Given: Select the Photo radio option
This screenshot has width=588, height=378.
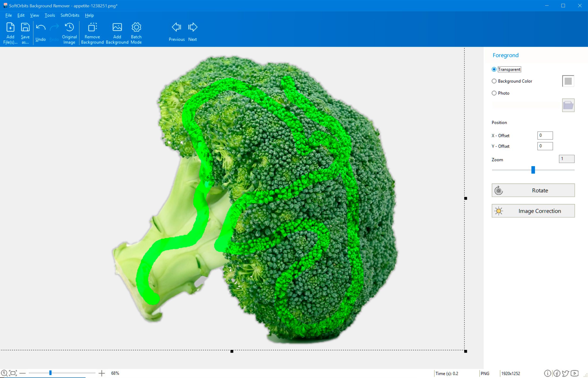Looking at the screenshot, I should click(x=494, y=93).
